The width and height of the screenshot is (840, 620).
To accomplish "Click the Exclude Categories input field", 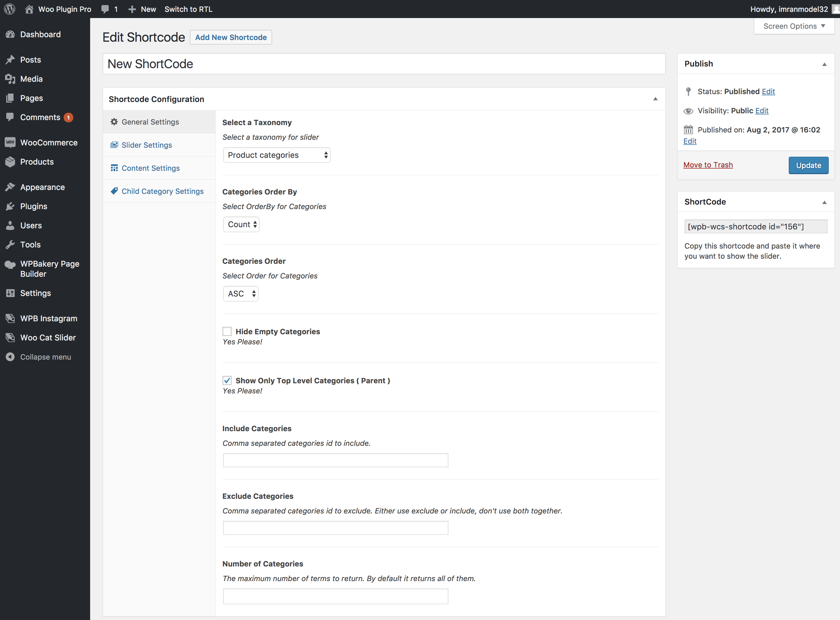I will (335, 528).
